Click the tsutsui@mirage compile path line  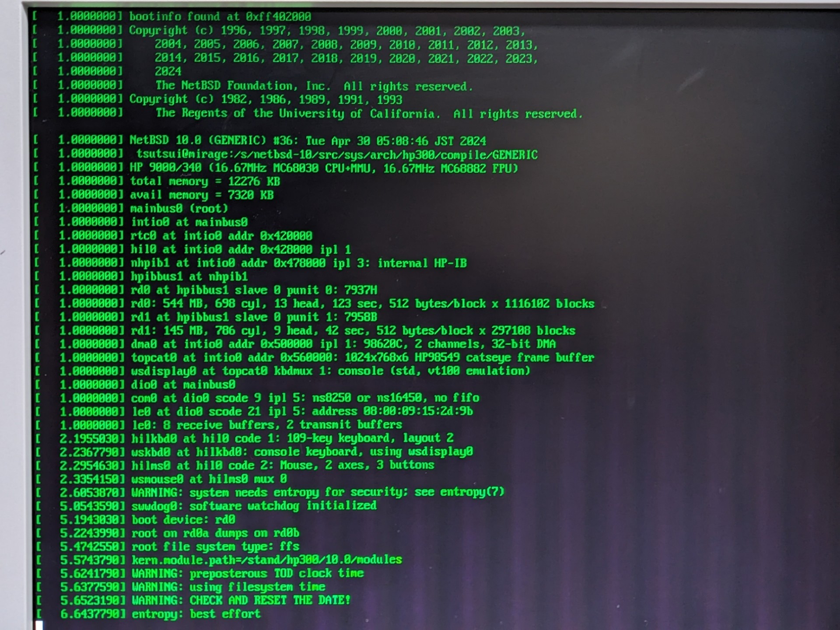[337, 154]
